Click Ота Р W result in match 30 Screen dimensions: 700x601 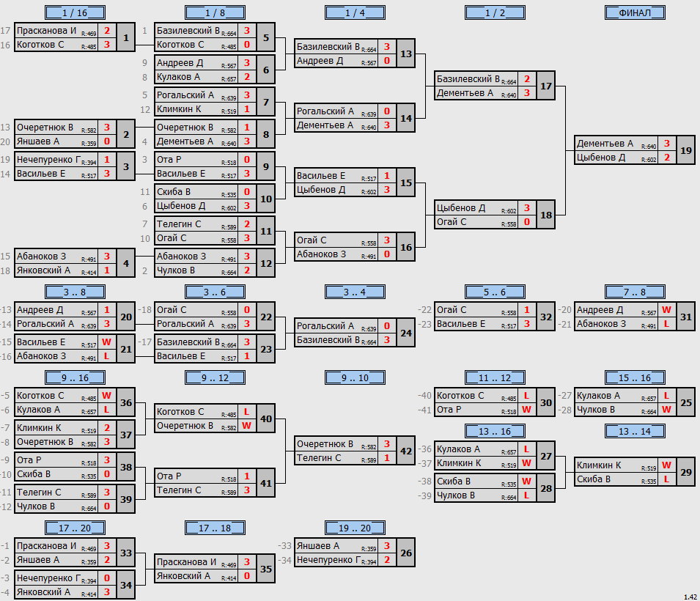click(527, 410)
